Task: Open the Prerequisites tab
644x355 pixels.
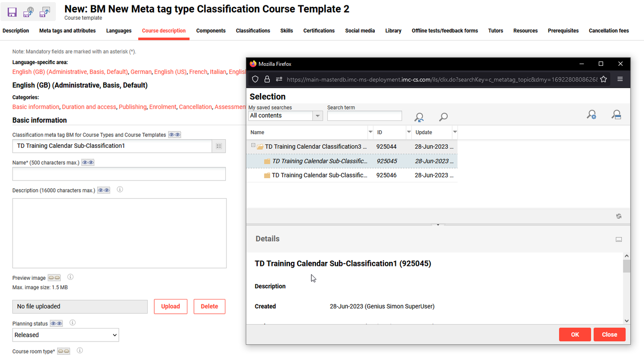Action: 563,31
